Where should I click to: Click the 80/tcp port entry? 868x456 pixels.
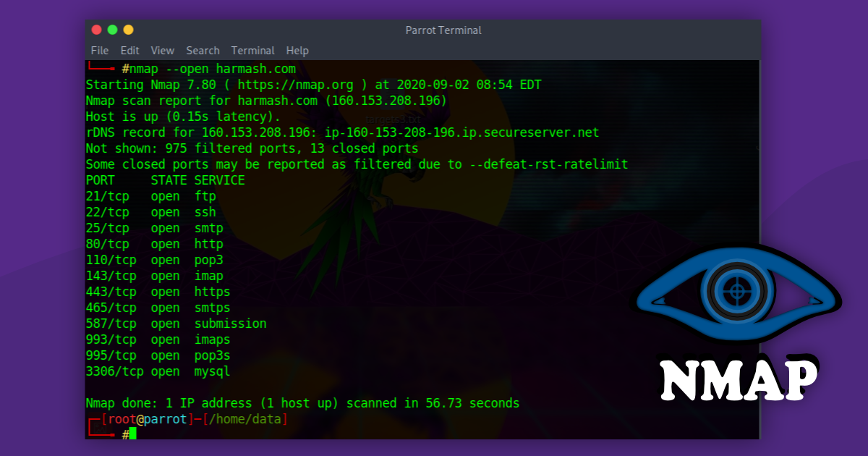click(x=107, y=244)
